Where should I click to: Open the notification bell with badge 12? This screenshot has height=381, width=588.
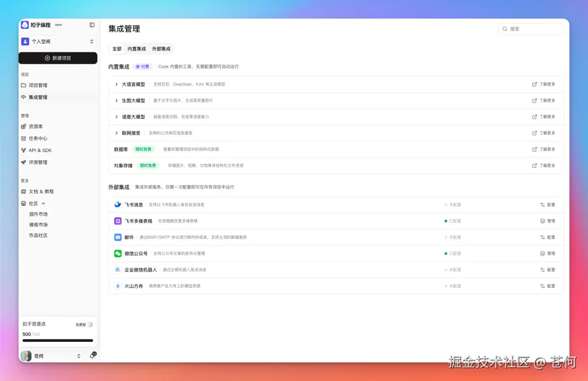(93, 355)
